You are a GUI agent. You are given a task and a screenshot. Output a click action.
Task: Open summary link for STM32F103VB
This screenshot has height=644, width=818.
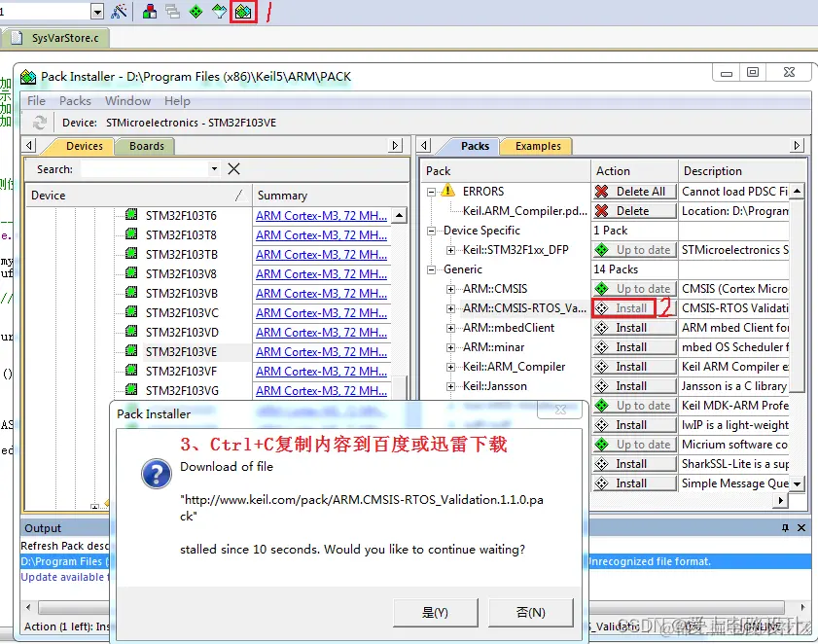point(321,294)
